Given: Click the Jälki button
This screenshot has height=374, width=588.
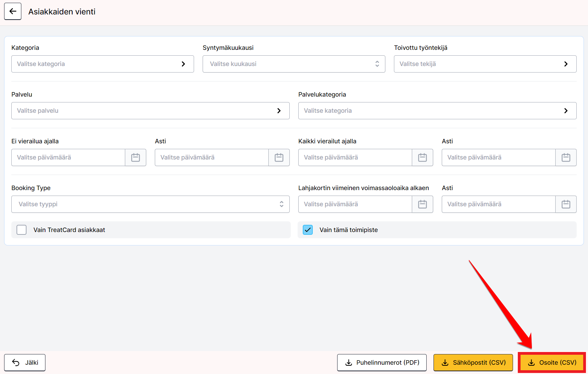Looking at the screenshot, I should click(x=25, y=363).
